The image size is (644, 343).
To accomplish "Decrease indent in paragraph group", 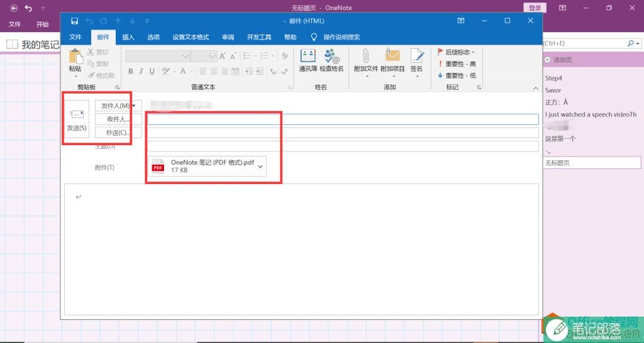I will coord(249,72).
